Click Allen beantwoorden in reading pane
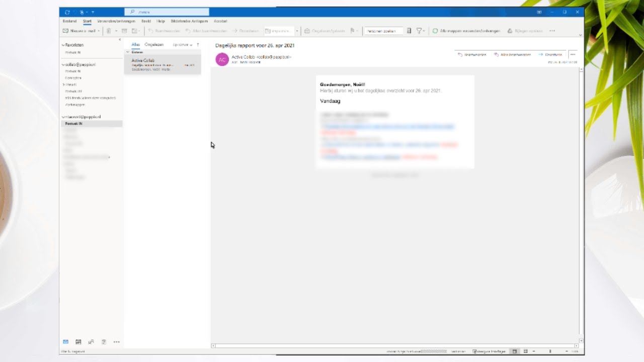644x362 pixels. click(x=512, y=54)
